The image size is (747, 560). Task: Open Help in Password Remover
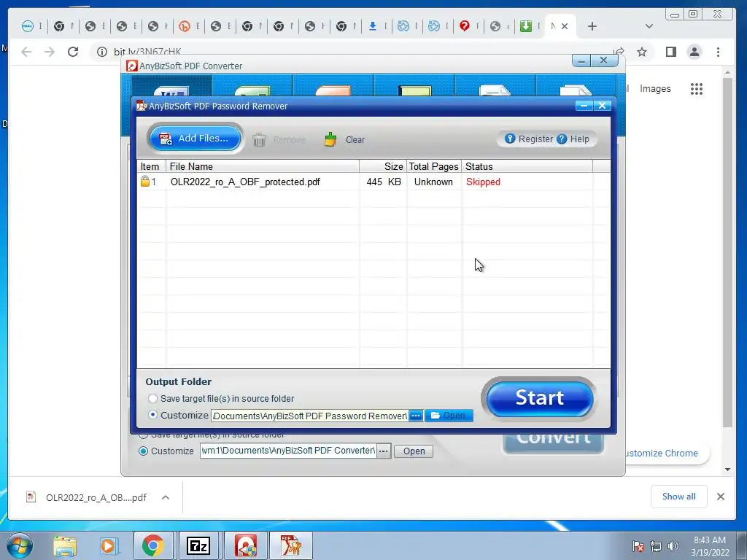(573, 139)
